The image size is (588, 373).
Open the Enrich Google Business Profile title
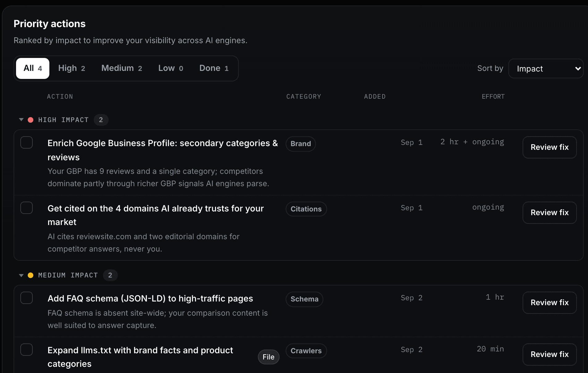(x=163, y=150)
